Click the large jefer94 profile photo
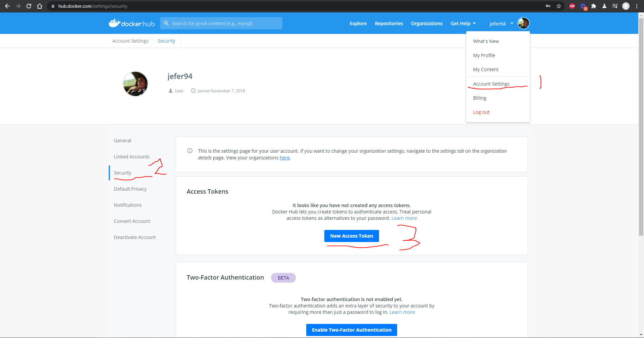The image size is (644, 338). (x=136, y=84)
